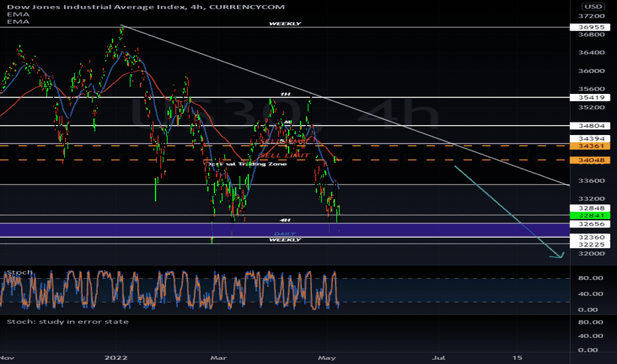Select the 34804 price line label
Screen dimensions: 617x364
coord(591,126)
